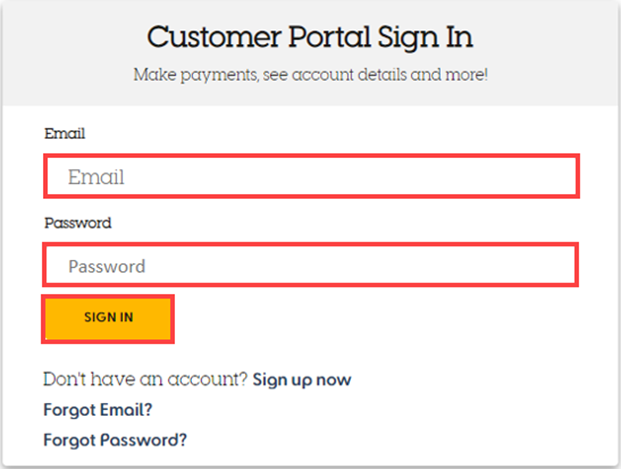Create an account via Sign up now

(302, 379)
